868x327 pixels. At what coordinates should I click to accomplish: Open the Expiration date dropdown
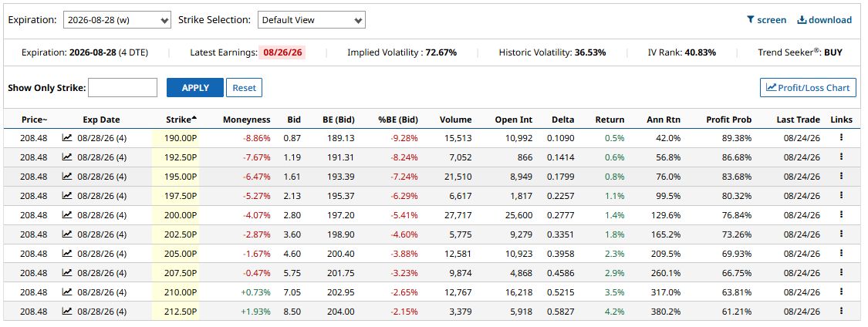pos(117,20)
